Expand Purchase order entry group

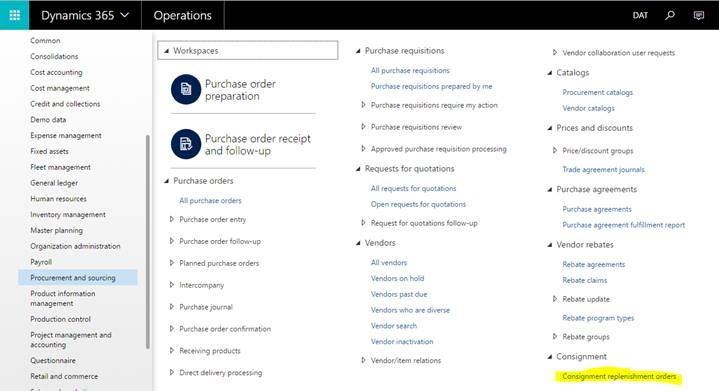tap(172, 219)
